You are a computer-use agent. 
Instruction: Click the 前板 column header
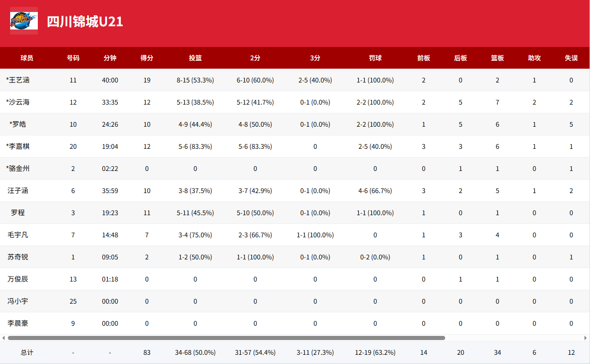click(423, 58)
